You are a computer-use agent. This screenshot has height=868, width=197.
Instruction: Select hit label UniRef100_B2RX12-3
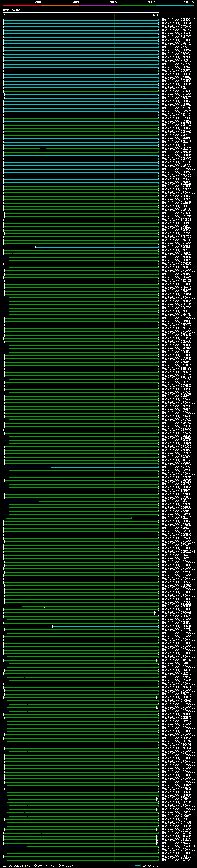point(179,555)
